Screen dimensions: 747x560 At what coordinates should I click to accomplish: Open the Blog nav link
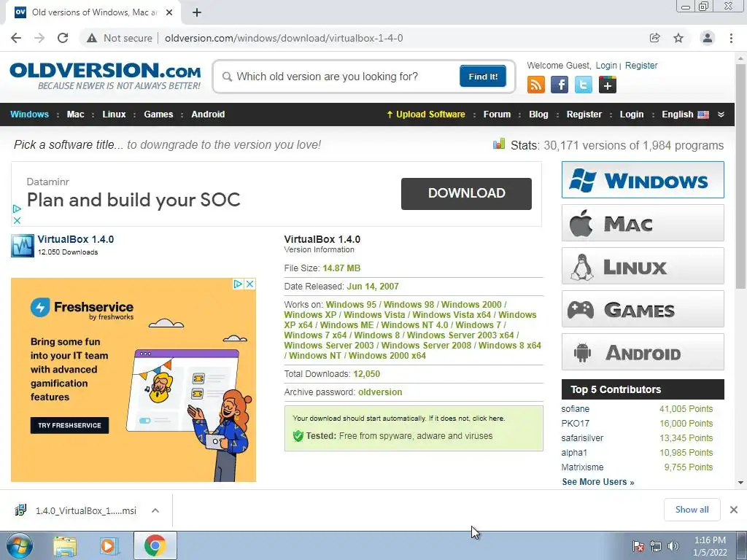coord(538,114)
